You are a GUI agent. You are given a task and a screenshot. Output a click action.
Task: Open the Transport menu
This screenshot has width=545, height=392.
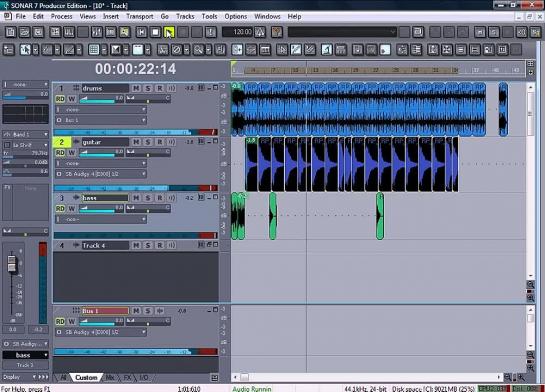coord(139,16)
